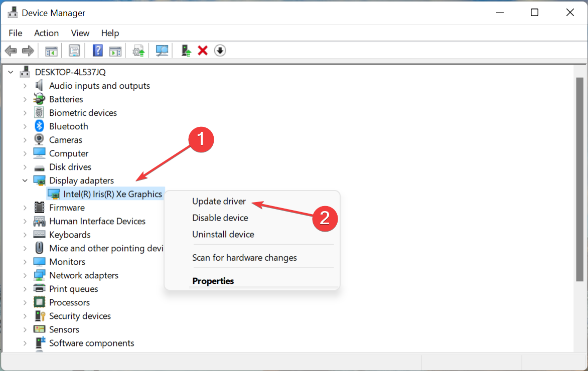
Task: Click the Scan for Hardware Changes magnifier icon
Action: point(162,50)
